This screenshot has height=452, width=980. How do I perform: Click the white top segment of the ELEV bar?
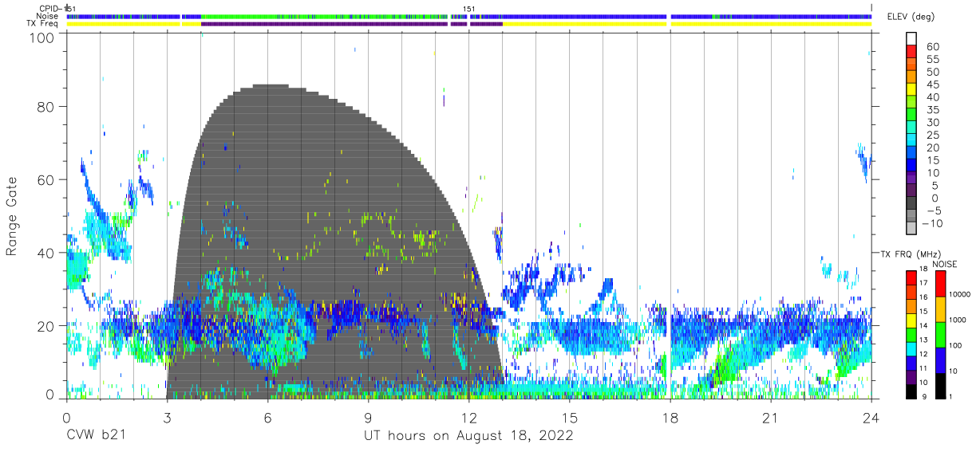pos(911,39)
